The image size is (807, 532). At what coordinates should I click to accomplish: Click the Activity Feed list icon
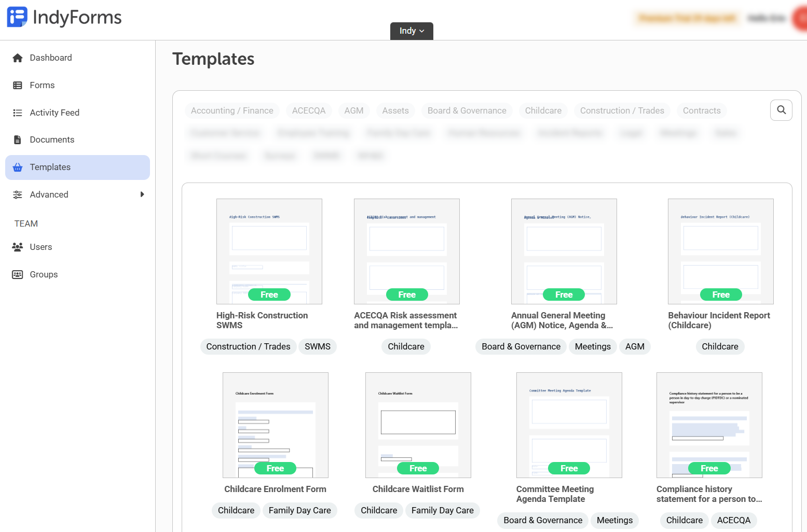point(18,113)
